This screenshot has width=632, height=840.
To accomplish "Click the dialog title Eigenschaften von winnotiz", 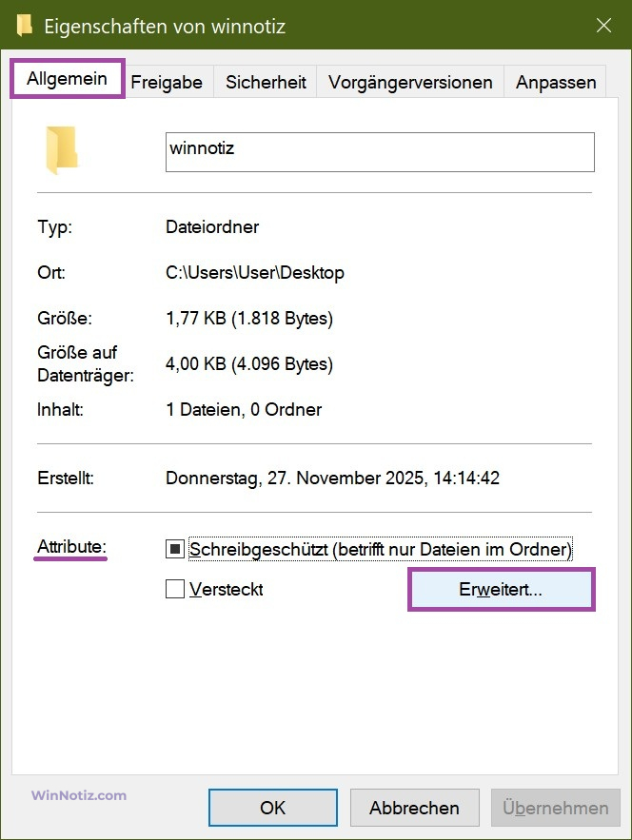I will point(165,27).
